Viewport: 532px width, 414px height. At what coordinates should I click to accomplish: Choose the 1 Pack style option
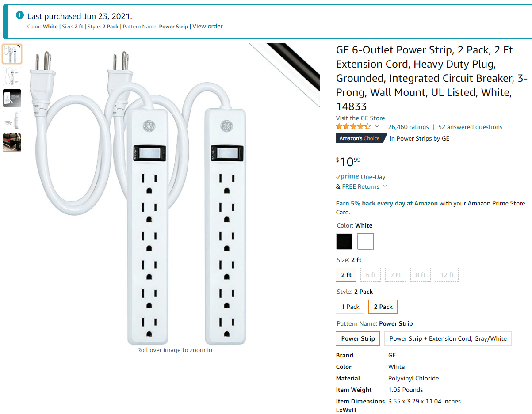tap(350, 307)
